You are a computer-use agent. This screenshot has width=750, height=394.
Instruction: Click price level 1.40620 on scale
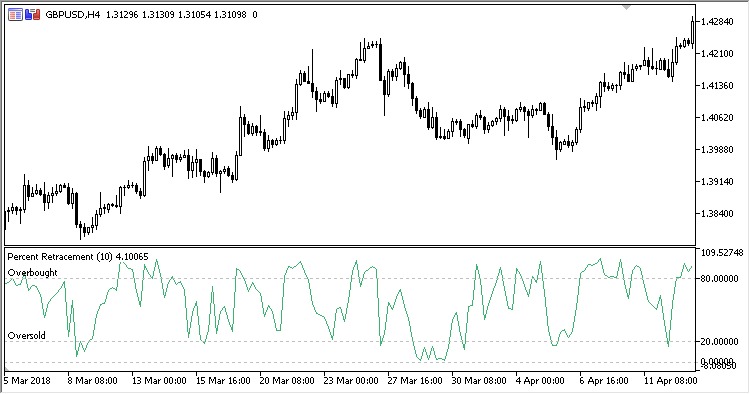coord(717,118)
